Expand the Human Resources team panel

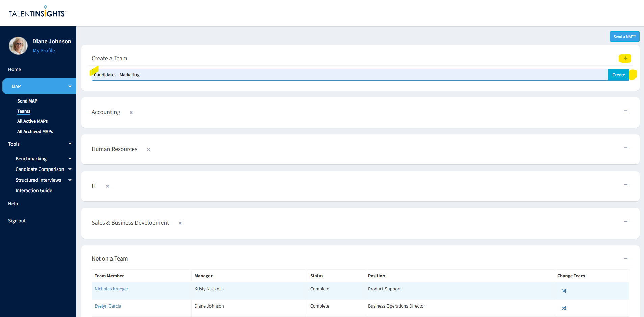[x=625, y=148]
